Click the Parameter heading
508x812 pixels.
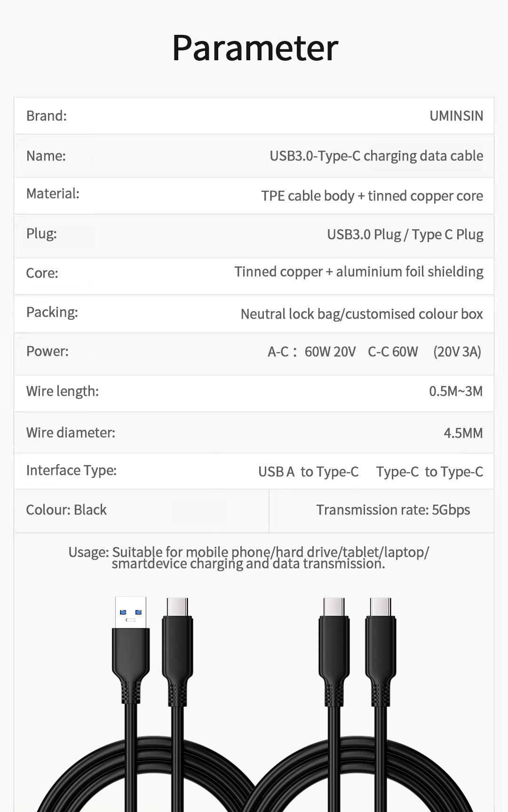coord(255,48)
